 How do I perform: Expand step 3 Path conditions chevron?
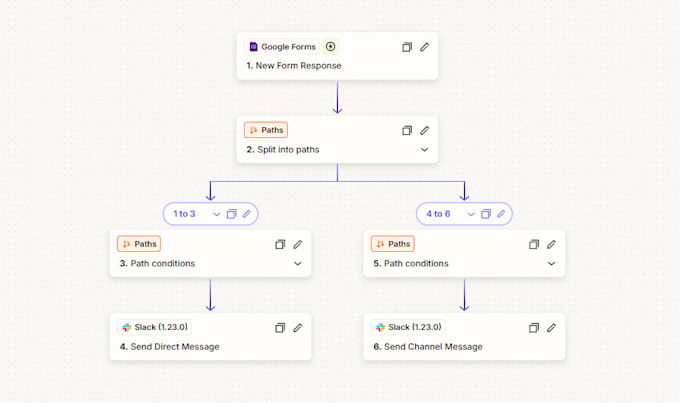(x=298, y=263)
